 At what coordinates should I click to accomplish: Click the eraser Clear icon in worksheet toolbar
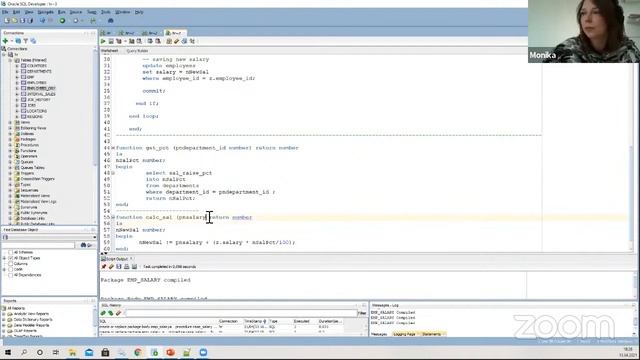coord(177,41)
